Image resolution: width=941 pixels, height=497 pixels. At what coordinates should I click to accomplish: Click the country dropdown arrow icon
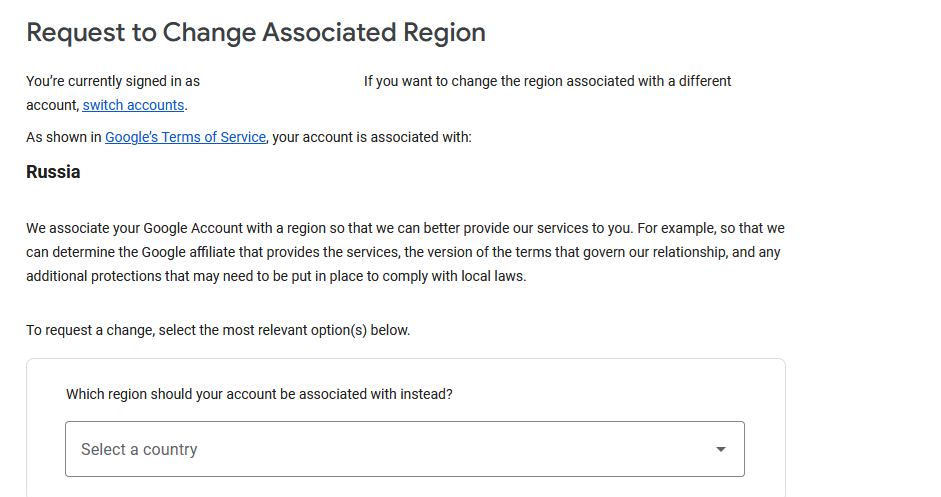[721, 449]
